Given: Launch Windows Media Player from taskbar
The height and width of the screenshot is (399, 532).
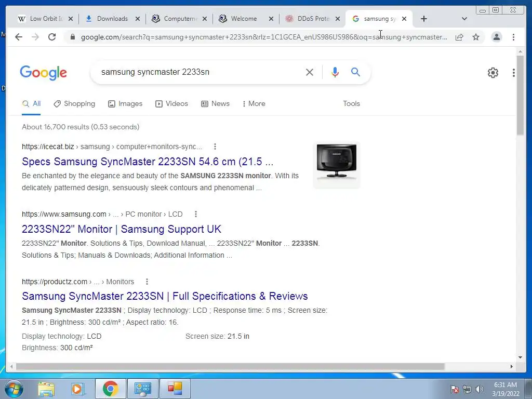Looking at the screenshot, I should 77,389.
